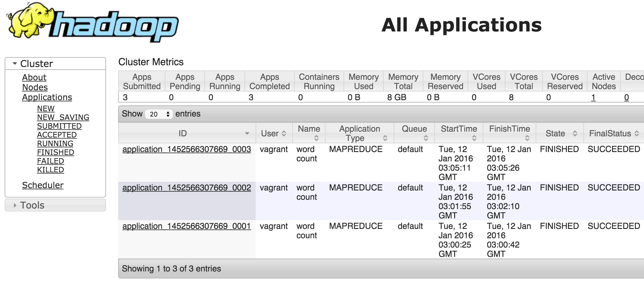Filter applications by NEW state
The width and height of the screenshot is (644, 286).
point(46,109)
